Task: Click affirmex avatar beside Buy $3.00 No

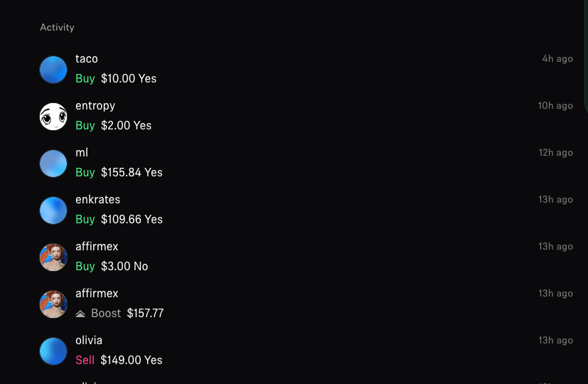Action: tap(53, 257)
